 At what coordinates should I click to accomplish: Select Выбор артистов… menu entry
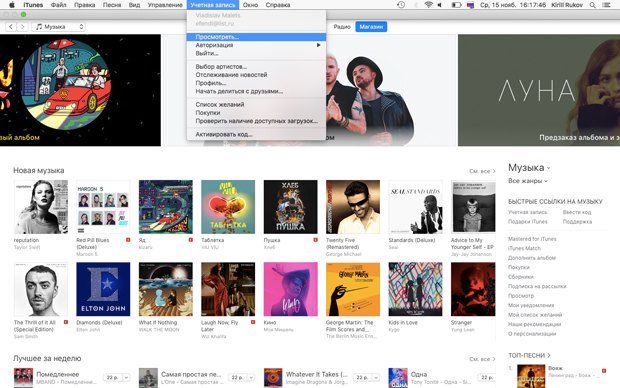(x=256, y=66)
